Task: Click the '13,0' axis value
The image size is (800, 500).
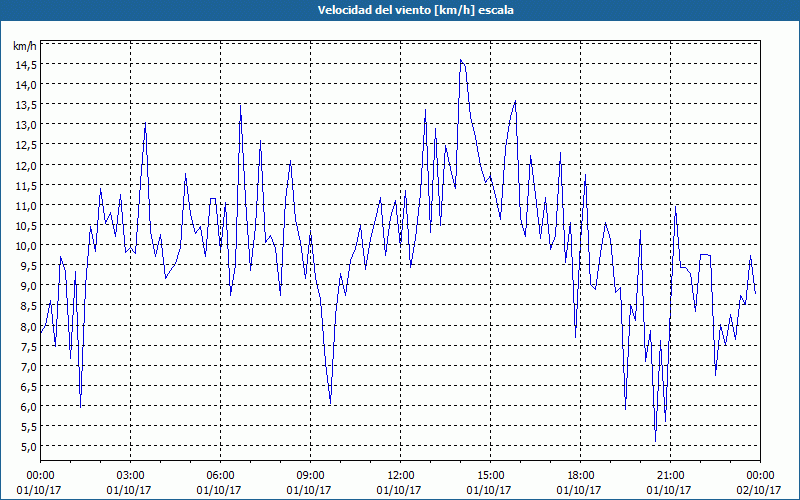Action: pyautogui.click(x=27, y=124)
